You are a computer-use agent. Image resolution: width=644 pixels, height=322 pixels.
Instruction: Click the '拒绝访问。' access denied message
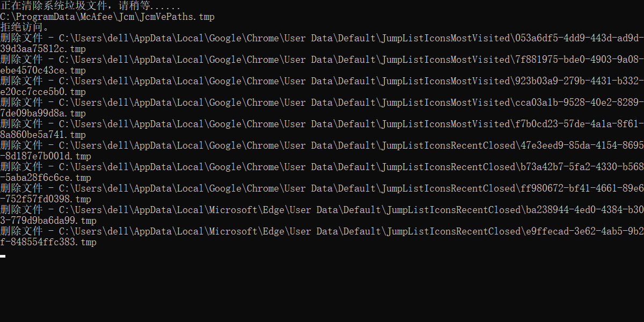[25, 27]
